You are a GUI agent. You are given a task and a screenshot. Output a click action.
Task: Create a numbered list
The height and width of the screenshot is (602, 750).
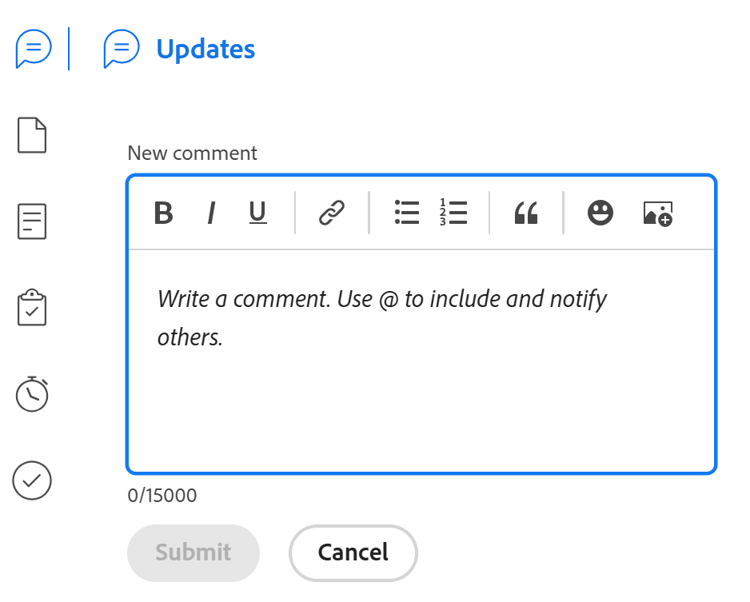click(x=453, y=212)
